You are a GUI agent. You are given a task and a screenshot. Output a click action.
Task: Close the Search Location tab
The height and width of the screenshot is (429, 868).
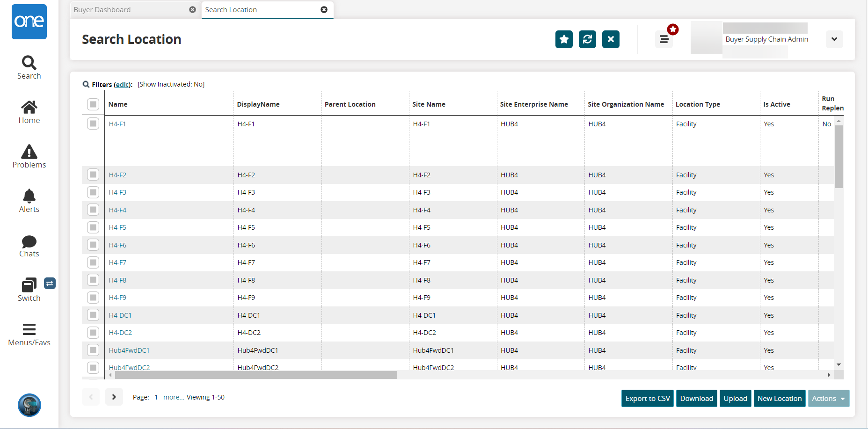tap(324, 10)
